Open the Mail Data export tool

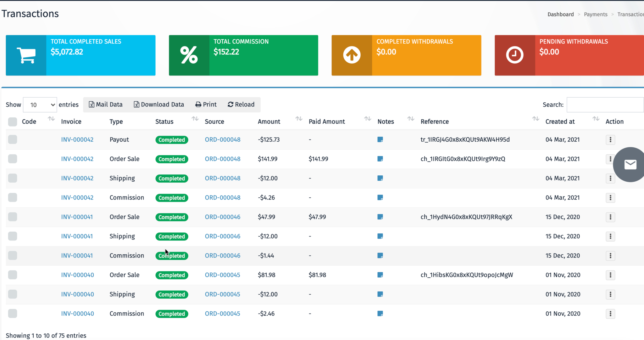pyautogui.click(x=106, y=104)
